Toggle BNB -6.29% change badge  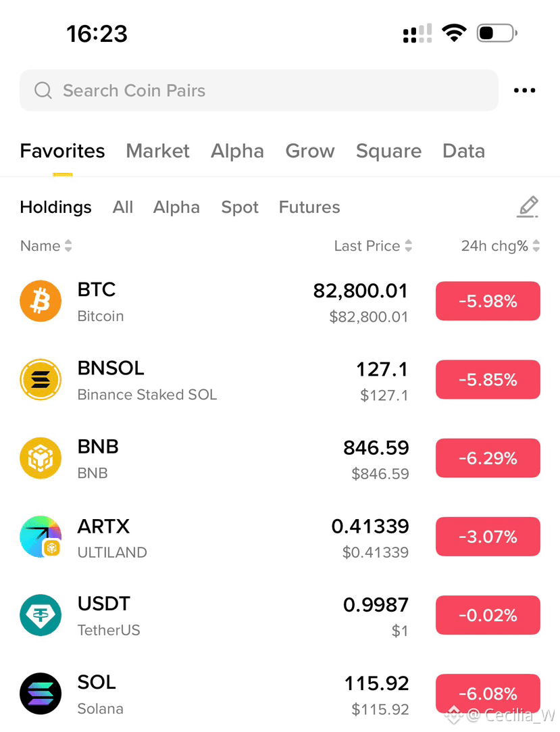(488, 458)
